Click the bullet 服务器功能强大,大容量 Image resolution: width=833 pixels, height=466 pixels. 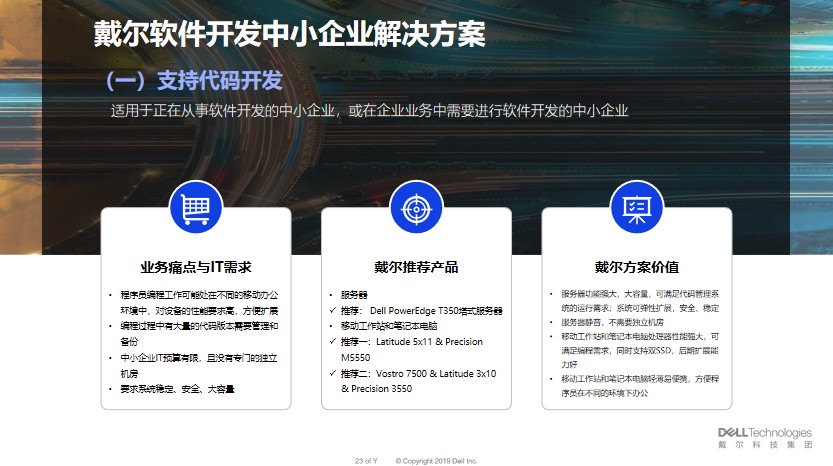[640, 301]
